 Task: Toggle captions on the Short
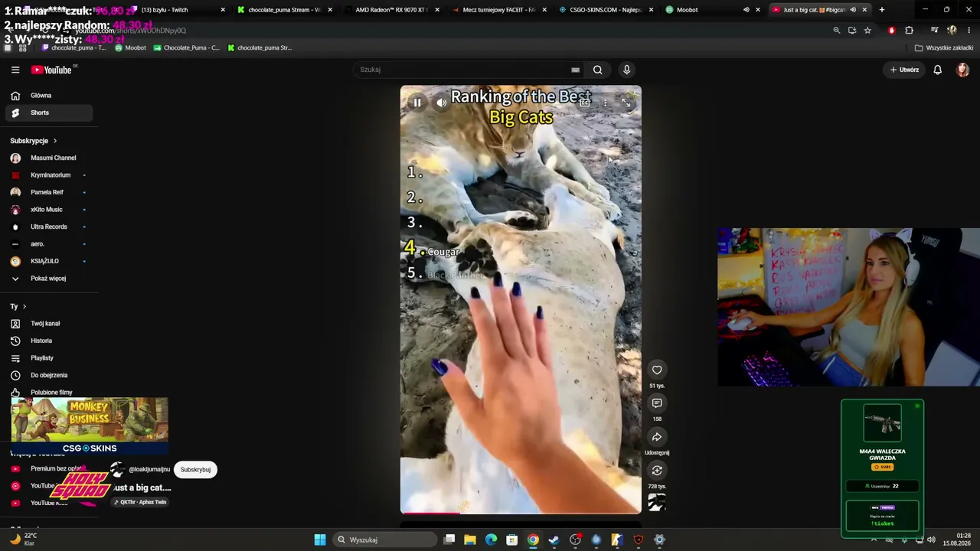[x=585, y=103]
